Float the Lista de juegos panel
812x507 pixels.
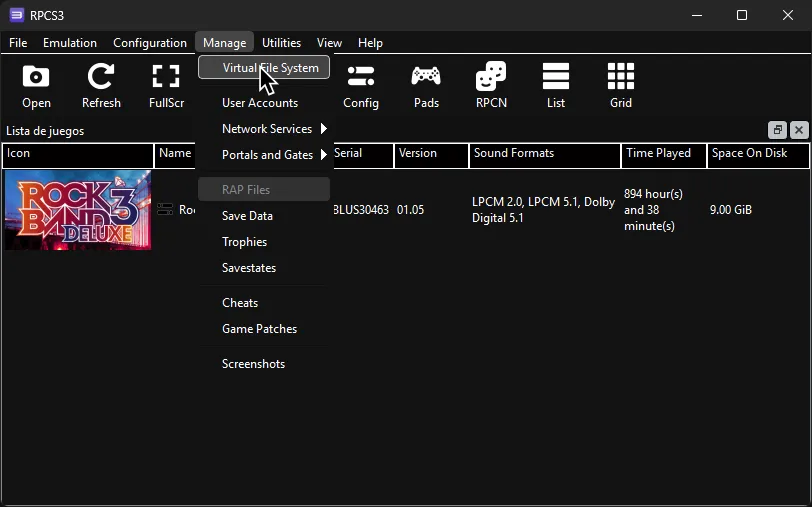pyautogui.click(x=777, y=130)
